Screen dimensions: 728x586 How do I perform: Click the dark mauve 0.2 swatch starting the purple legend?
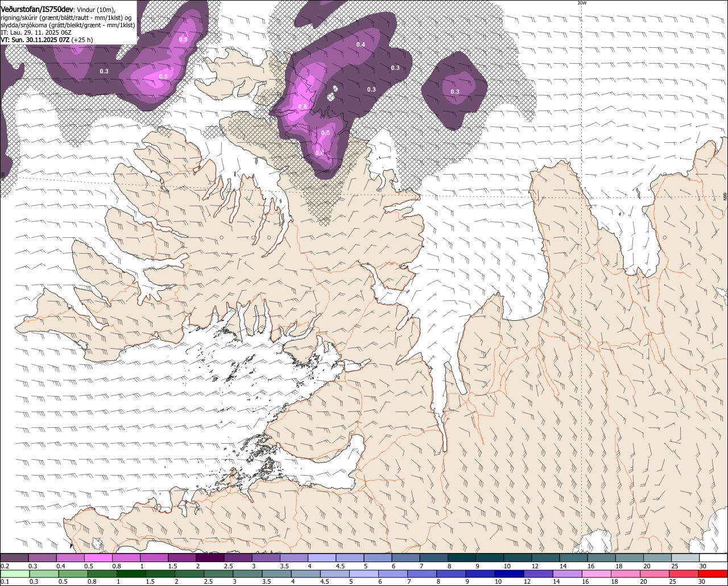tap(14, 558)
